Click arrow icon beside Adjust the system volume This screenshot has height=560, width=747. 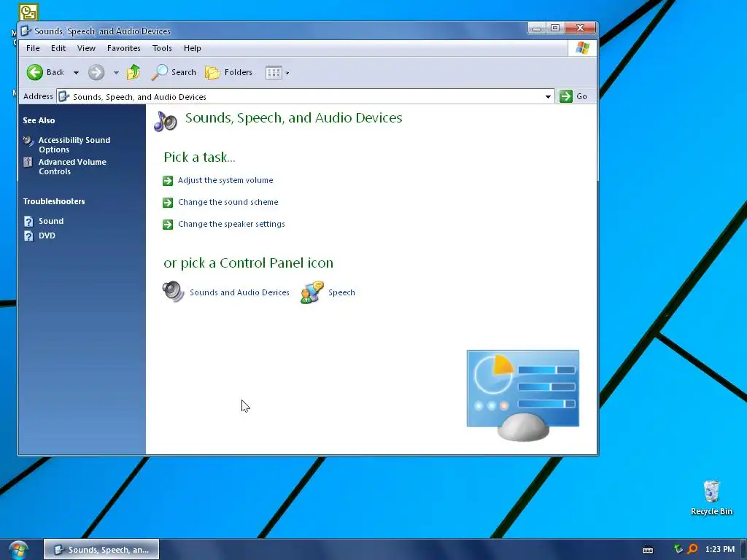click(168, 181)
